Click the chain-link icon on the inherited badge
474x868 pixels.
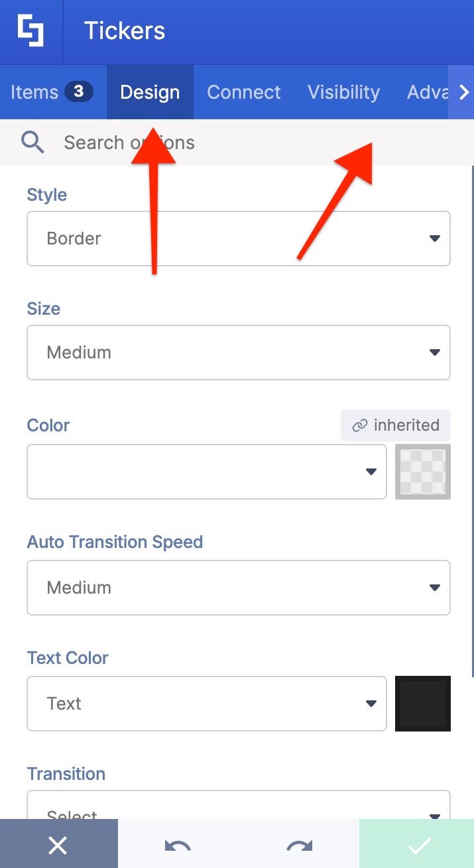click(360, 425)
